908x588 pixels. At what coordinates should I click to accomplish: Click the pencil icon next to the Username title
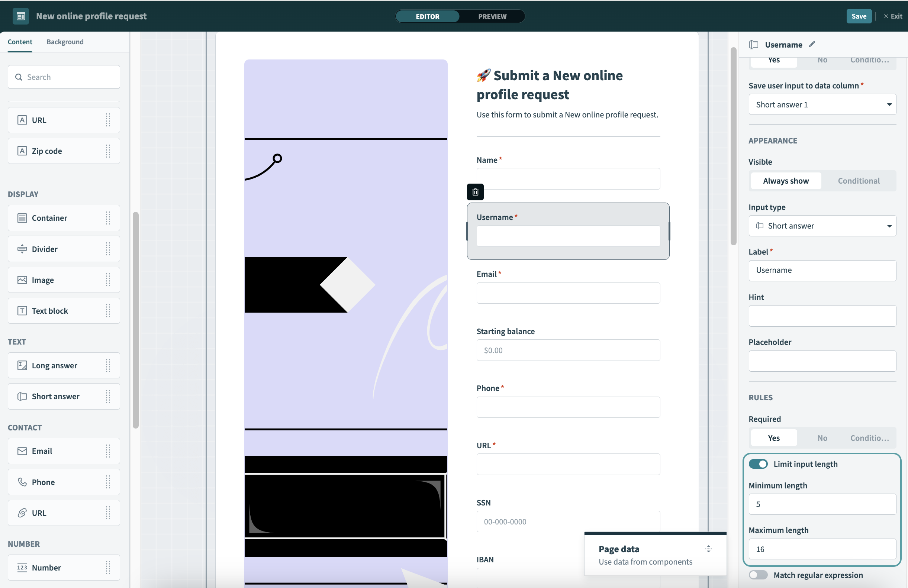click(x=812, y=44)
